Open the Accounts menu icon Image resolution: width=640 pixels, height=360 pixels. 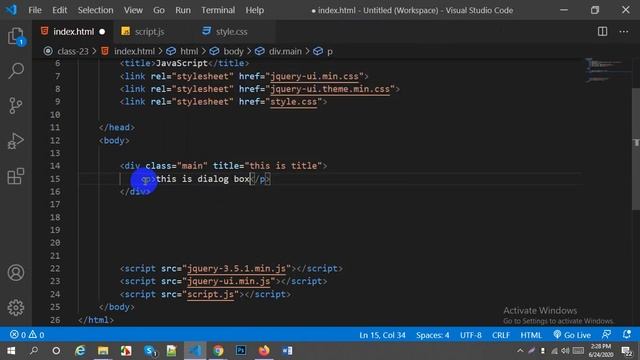coord(16,273)
